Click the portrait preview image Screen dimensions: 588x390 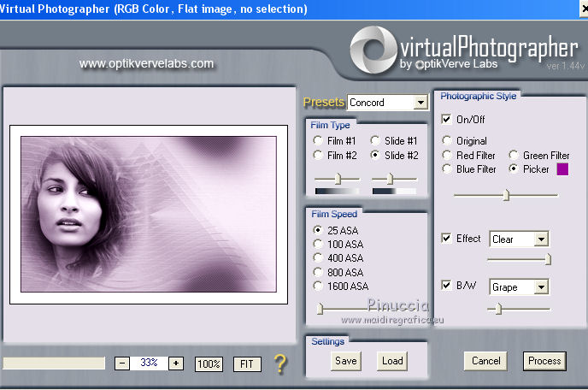click(x=149, y=214)
